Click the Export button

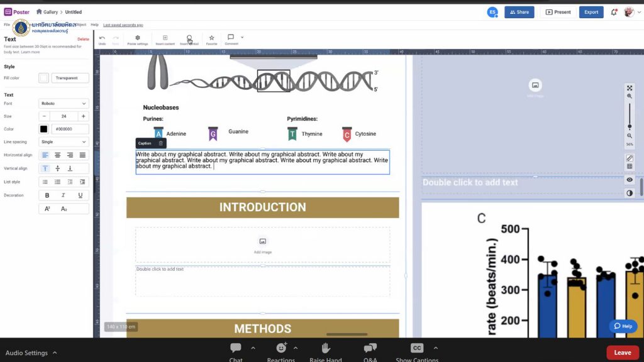coord(591,12)
